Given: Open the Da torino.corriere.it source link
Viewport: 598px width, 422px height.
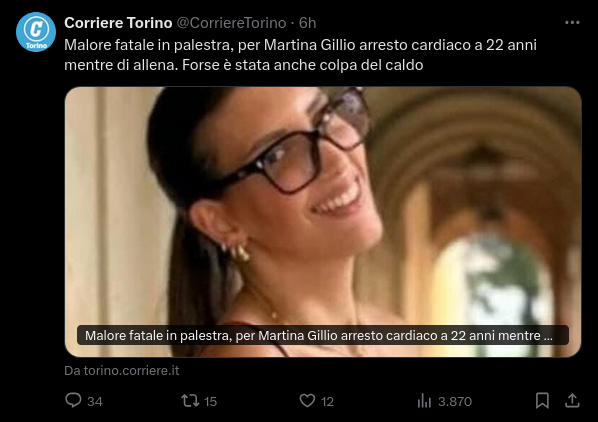Looking at the screenshot, I should [x=122, y=371].
